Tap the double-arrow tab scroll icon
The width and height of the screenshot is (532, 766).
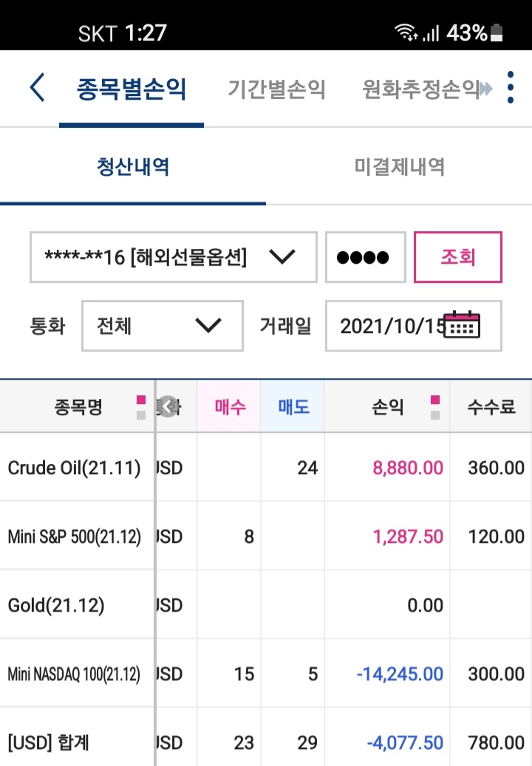click(486, 89)
